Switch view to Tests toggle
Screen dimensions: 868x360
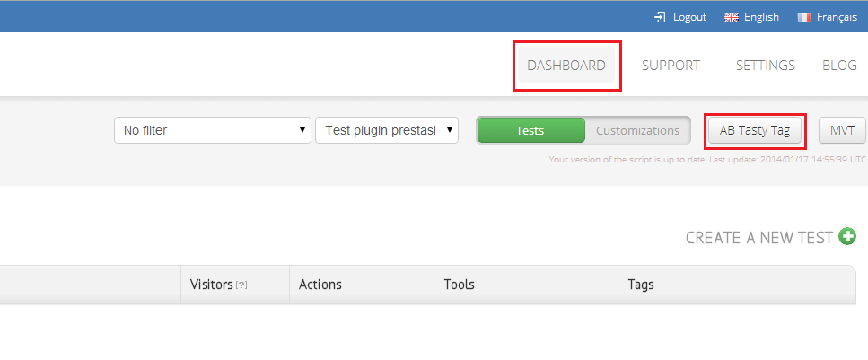pos(530,131)
